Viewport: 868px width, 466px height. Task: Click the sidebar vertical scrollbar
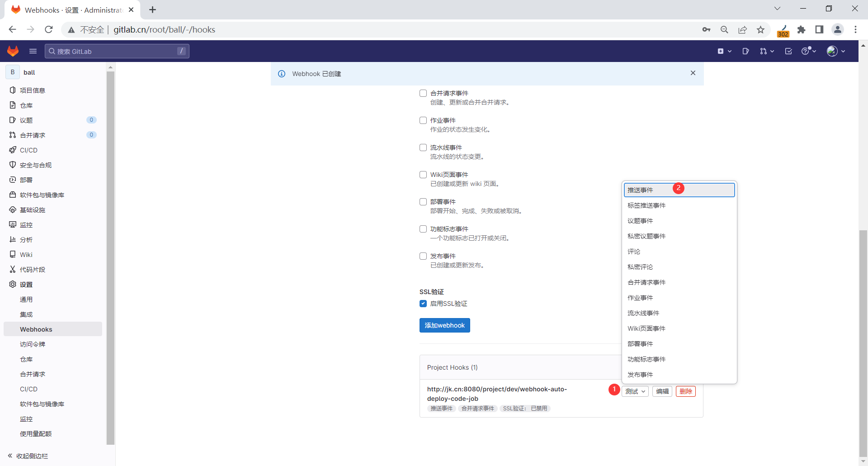tap(110, 258)
